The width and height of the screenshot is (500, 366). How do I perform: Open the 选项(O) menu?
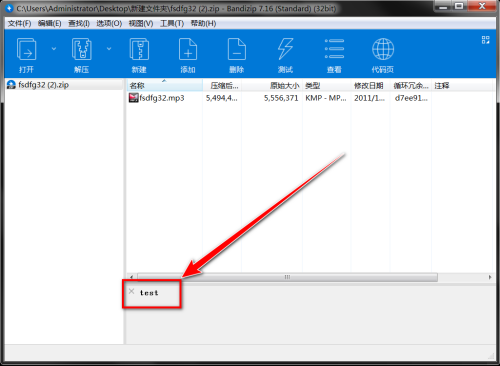click(109, 23)
